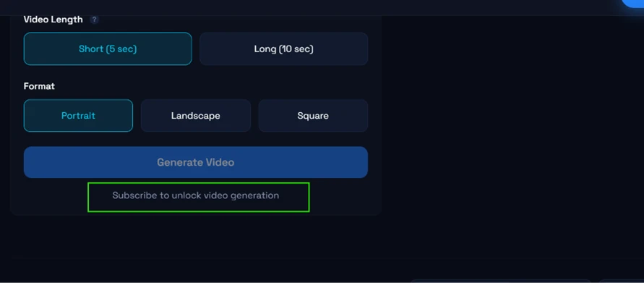This screenshot has height=283, width=644.
Task: Click the Format section heading
Action: pos(39,86)
